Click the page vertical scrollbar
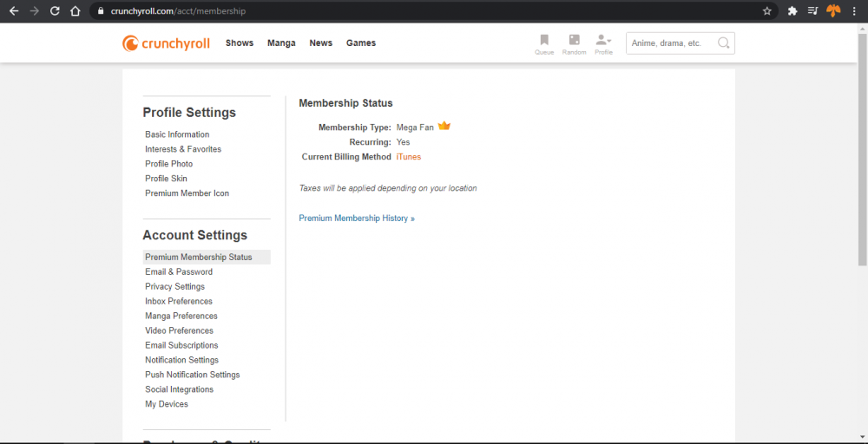Screen dimensions: 868x444 [862, 147]
